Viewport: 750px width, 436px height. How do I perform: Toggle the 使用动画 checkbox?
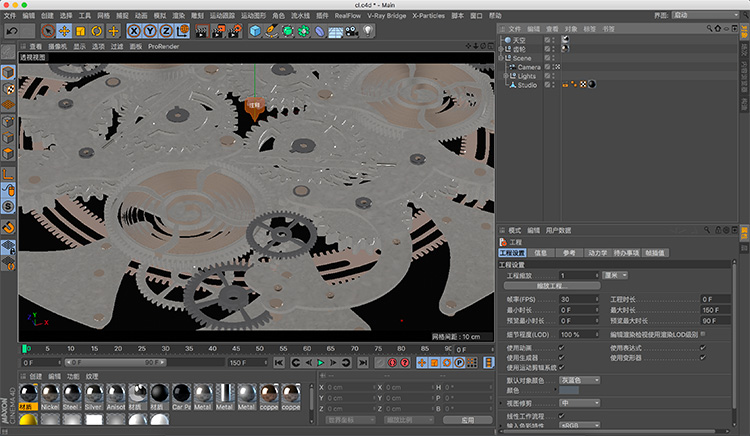pyautogui.click(x=561, y=348)
